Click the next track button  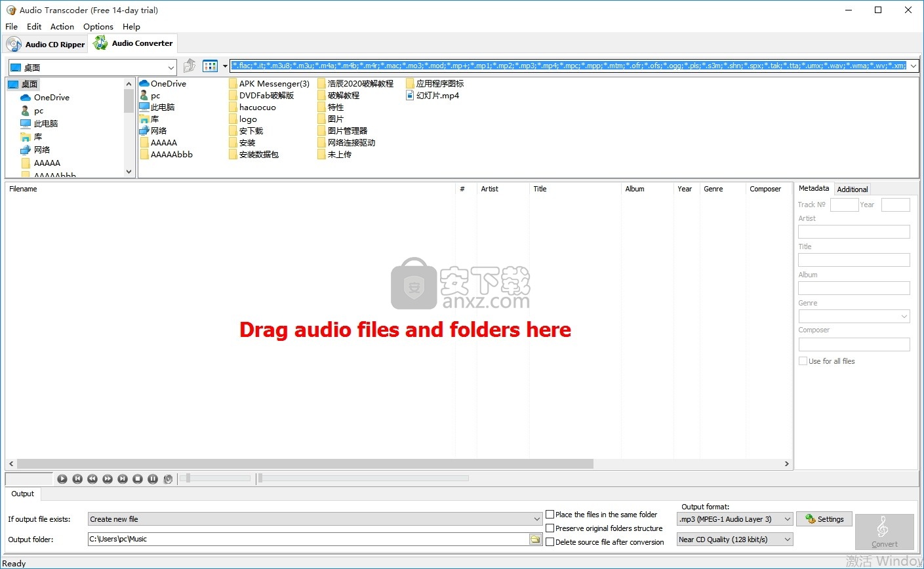pyautogui.click(x=123, y=479)
